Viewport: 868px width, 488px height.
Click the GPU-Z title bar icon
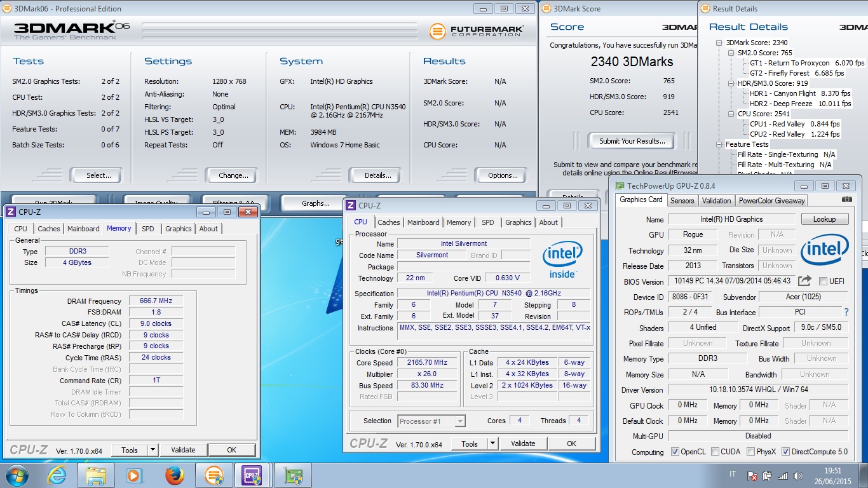(620, 186)
